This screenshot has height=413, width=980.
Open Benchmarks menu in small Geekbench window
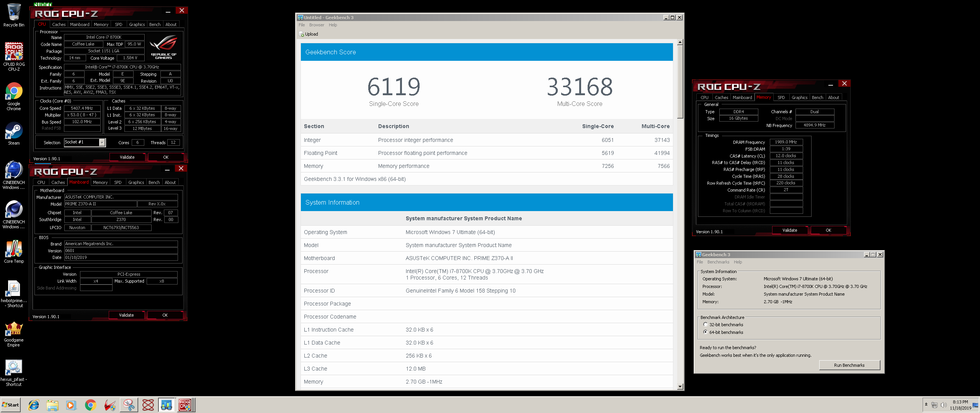(x=718, y=262)
